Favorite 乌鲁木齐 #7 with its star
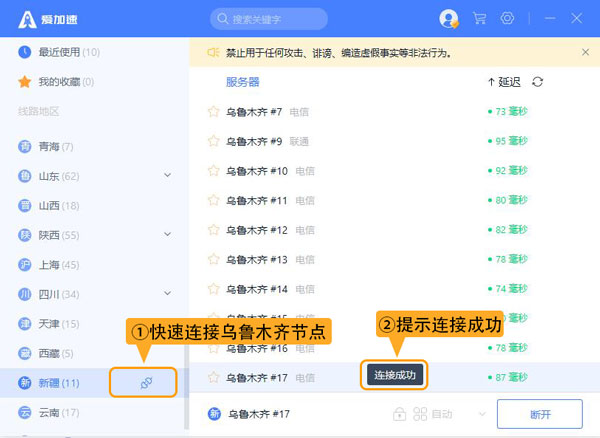 214,111
